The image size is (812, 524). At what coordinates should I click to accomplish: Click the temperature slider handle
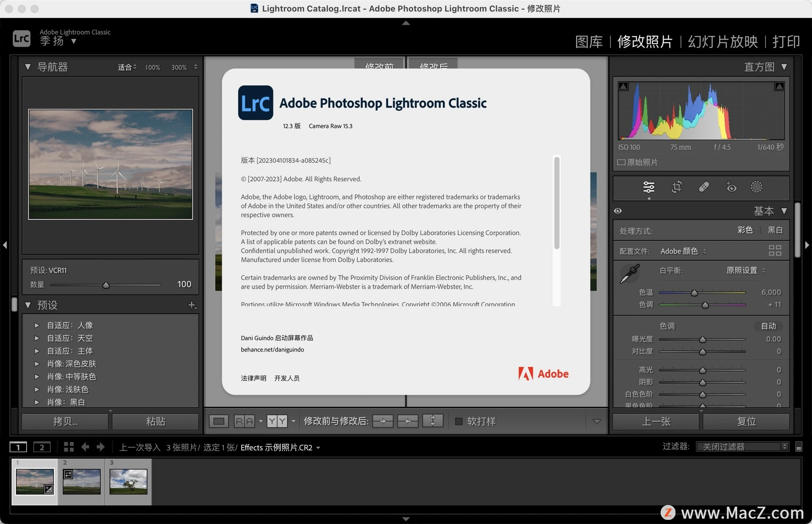pos(694,292)
